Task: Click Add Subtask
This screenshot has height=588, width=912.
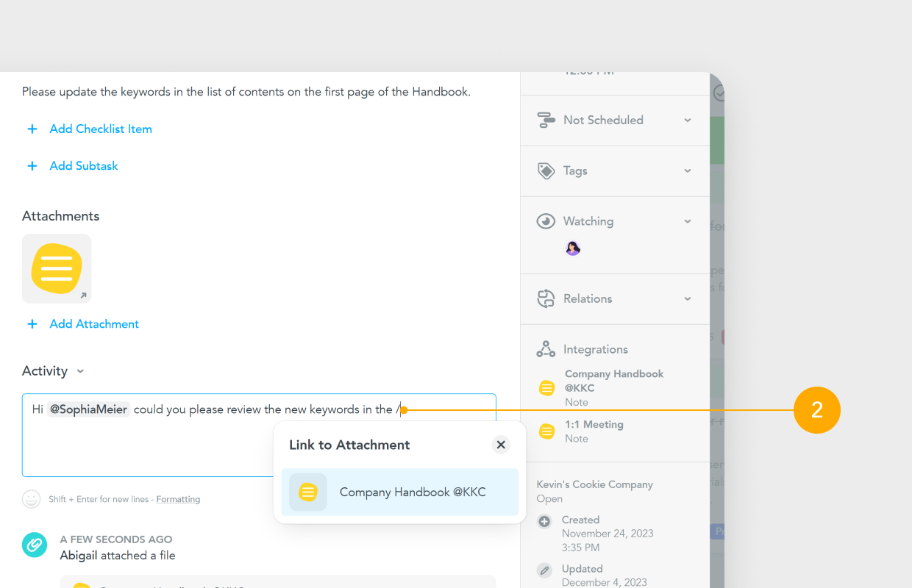Action: pos(83,165)
